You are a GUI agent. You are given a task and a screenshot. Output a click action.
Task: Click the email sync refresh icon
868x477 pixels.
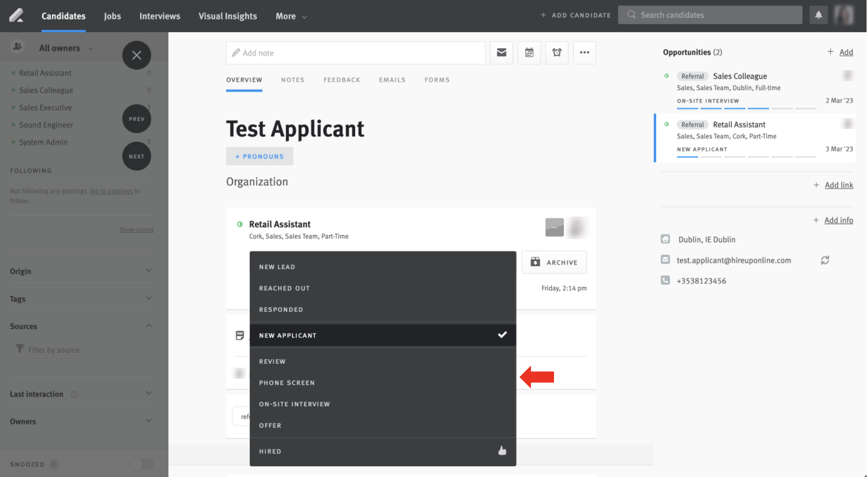pos(825,260)
